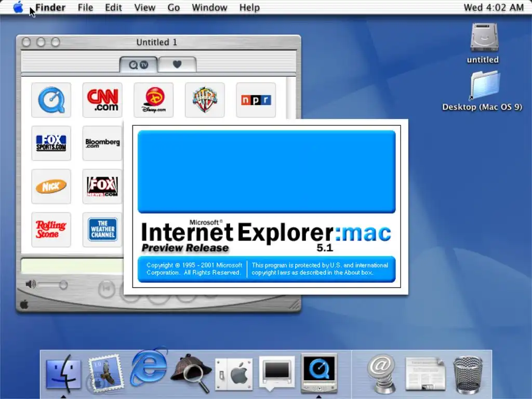This screenshot has height=399, width=532.
Task: Click the menu bar clock Wed 4:02 AM
Action: [494, 7]
